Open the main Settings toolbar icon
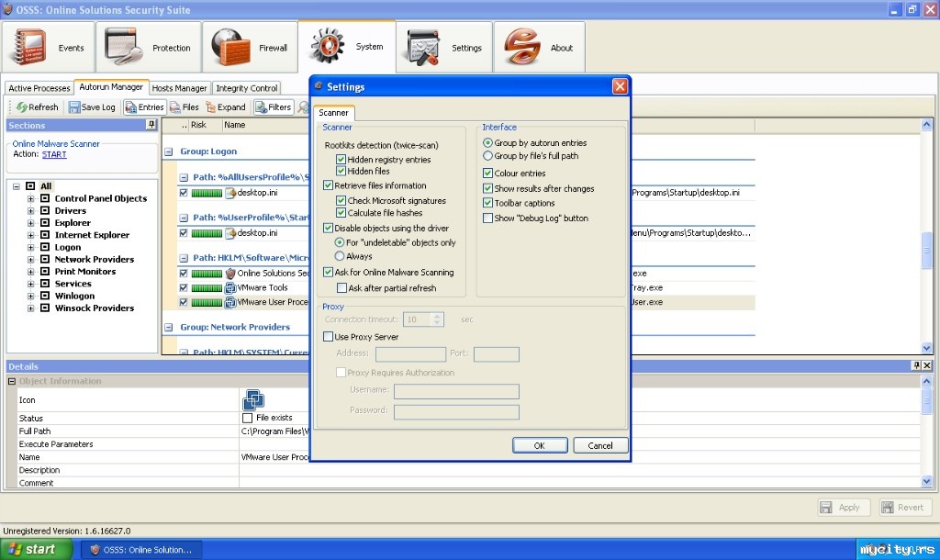Image resolution: width=940 pixels, height=560 pixels. 424,47
